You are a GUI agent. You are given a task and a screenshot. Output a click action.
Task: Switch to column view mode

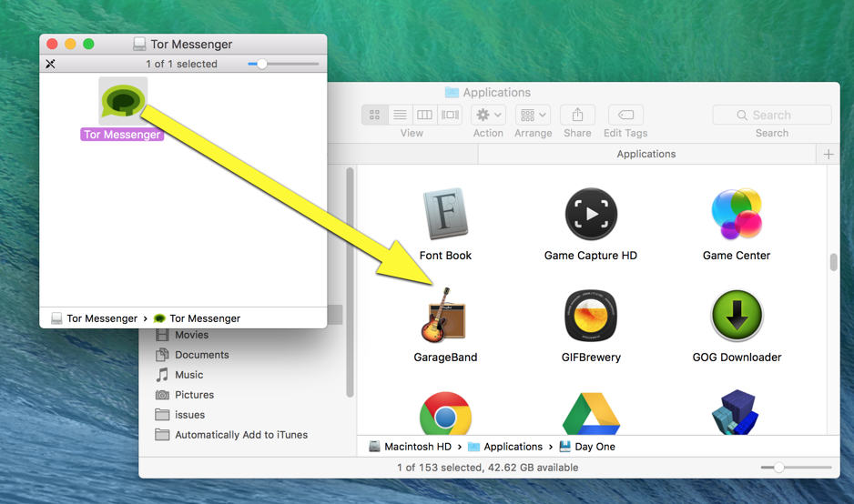424,115
